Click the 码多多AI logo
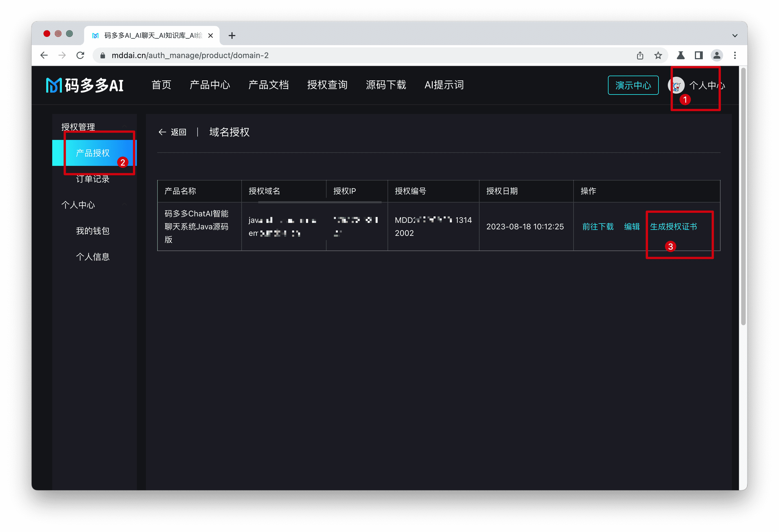 pyautogui.click(x=85, y=85)
